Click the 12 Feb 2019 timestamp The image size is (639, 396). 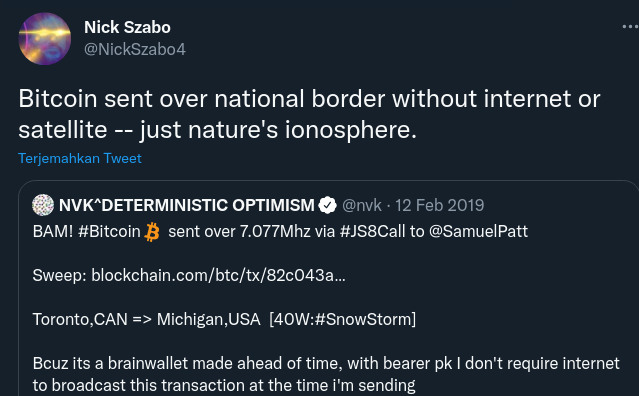point(440,205)
